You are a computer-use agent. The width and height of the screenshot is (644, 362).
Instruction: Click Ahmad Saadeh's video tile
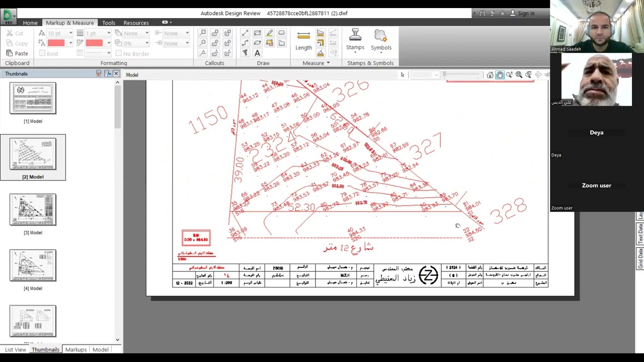click(x=597, y=26)
